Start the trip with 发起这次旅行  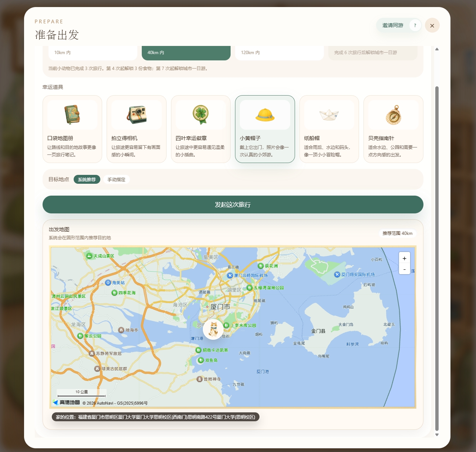[x=233, y=205]
